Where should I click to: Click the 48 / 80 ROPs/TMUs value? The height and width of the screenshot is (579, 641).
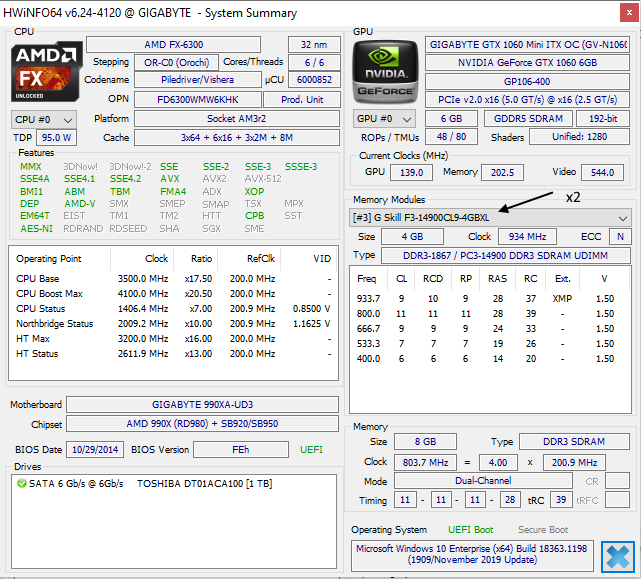[x=451, y=137]
